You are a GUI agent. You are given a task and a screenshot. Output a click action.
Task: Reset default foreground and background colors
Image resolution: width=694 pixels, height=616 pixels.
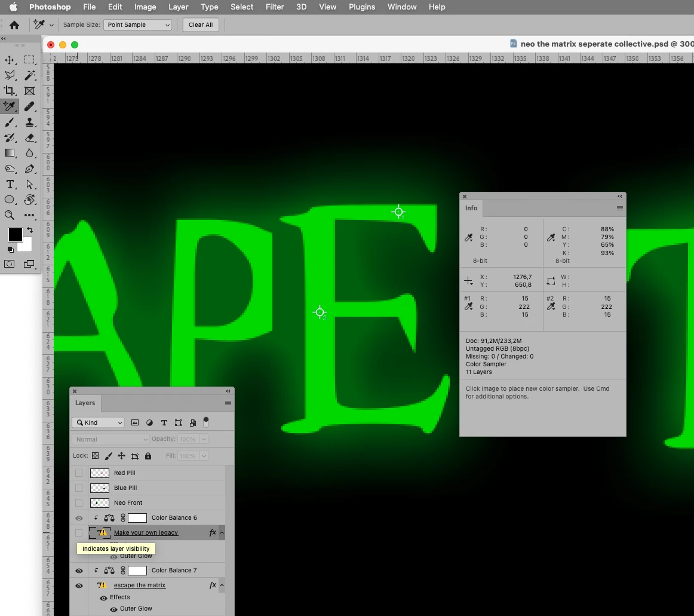point(10,249)
